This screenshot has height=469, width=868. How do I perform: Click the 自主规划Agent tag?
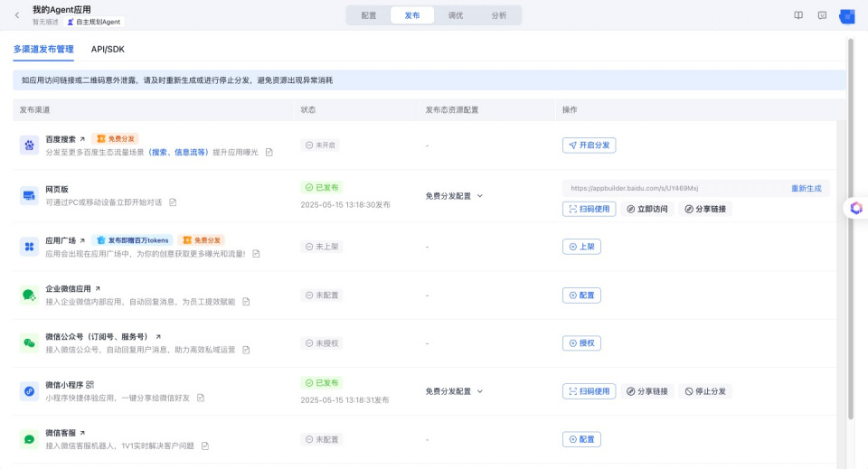point(93,22)
